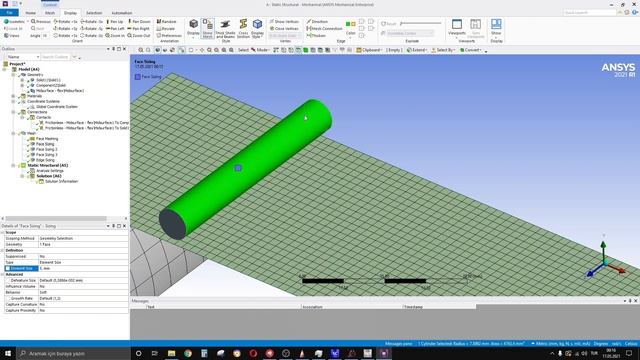
Task: Click the Angle input field
Action: click(x=45, y=36)
